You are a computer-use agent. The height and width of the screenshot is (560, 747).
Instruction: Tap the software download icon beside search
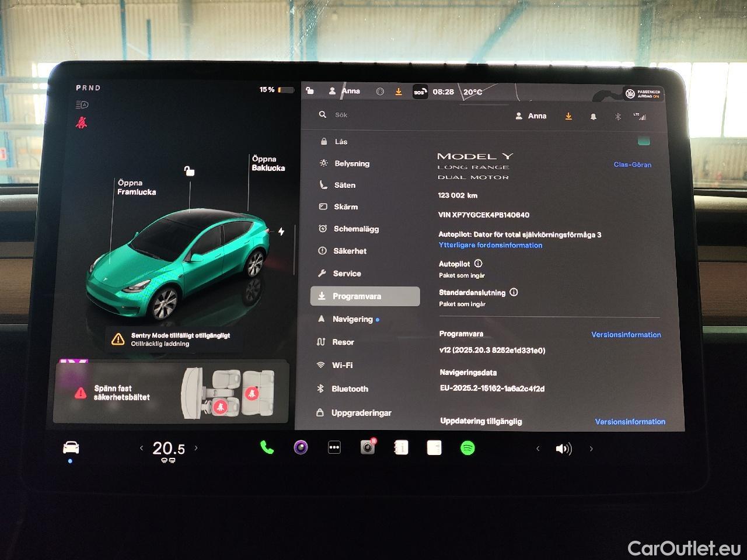point(568,116)
